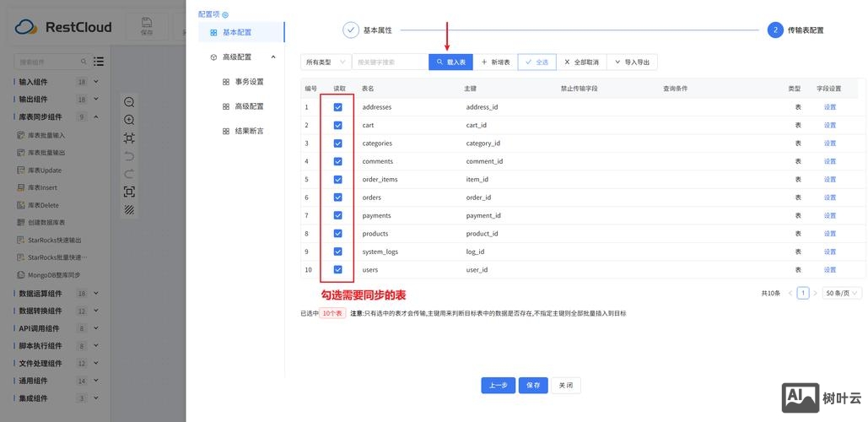Uncheck the system_logs table checkbox
Image resolution: width=868 pixels, height=422 pixels.
pyautogui.click(x=337, y=252)
